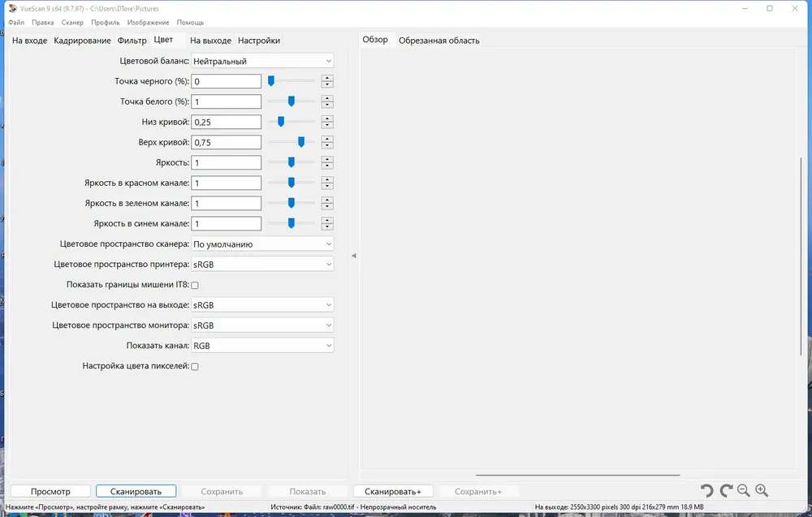Open the Правка menu
812x517 pixels.
42,22
